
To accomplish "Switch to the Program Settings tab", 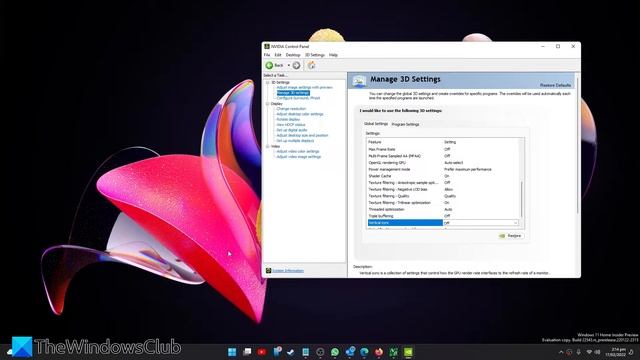I will (x=405, y=124).
